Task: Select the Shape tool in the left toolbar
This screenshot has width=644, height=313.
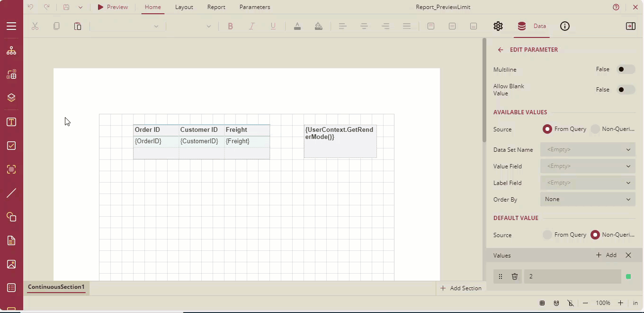Action: tap(11, 217)
